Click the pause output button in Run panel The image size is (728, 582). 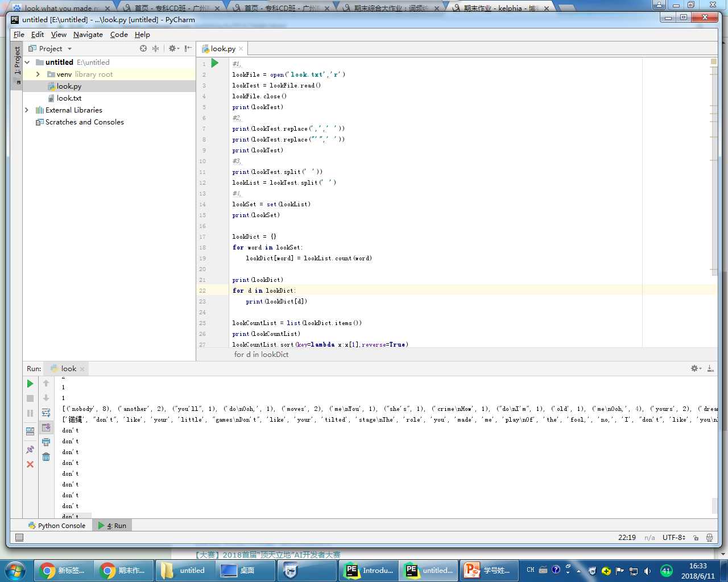pyautogui.click(x=30, y=413)
